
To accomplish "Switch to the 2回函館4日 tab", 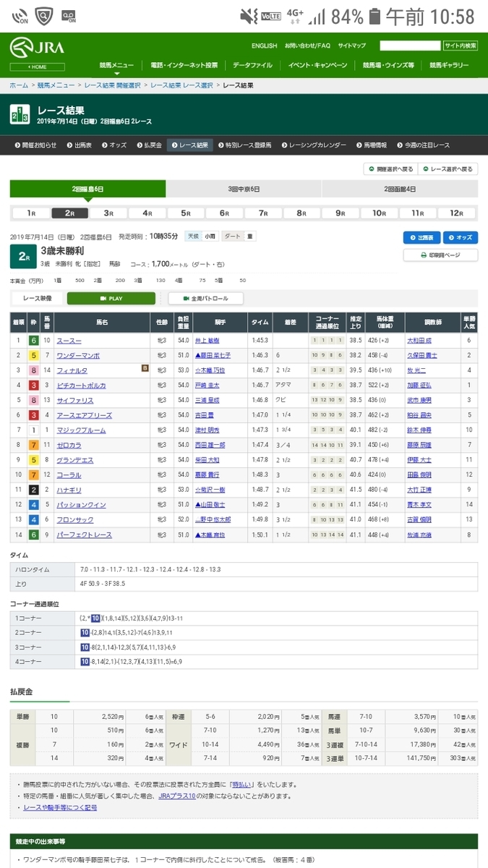I will point(400,189).
